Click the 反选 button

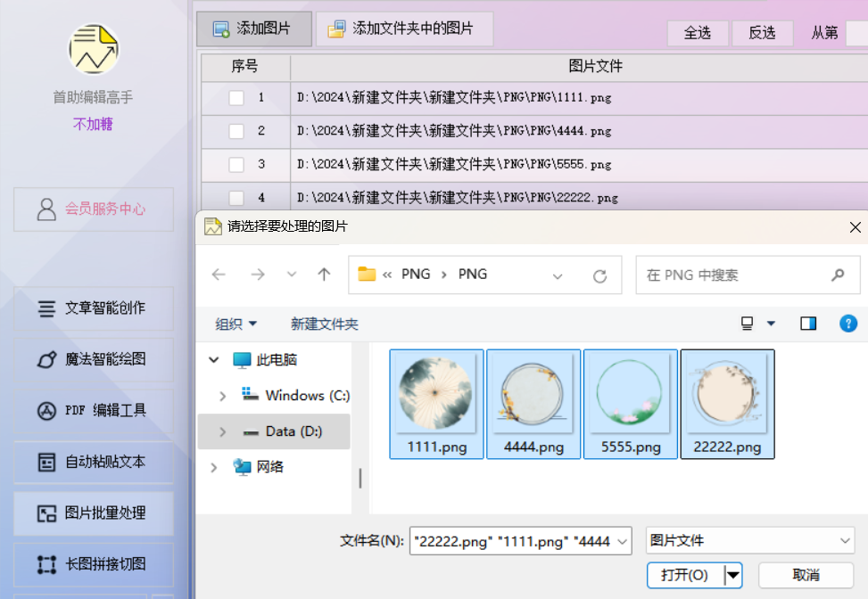coord(762,33)
